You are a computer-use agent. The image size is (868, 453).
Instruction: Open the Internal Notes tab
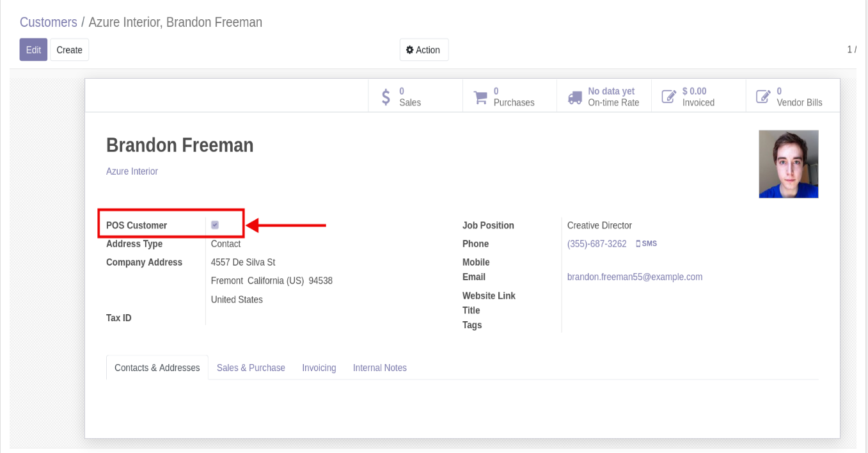[x=380, y=368]
